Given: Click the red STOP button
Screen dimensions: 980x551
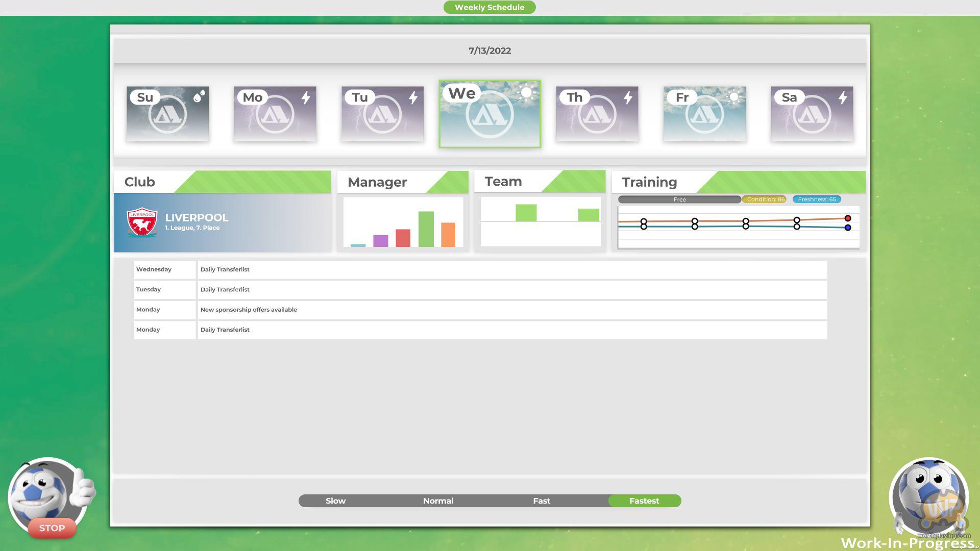Looking at the screenshot, I should click(52, 528).
